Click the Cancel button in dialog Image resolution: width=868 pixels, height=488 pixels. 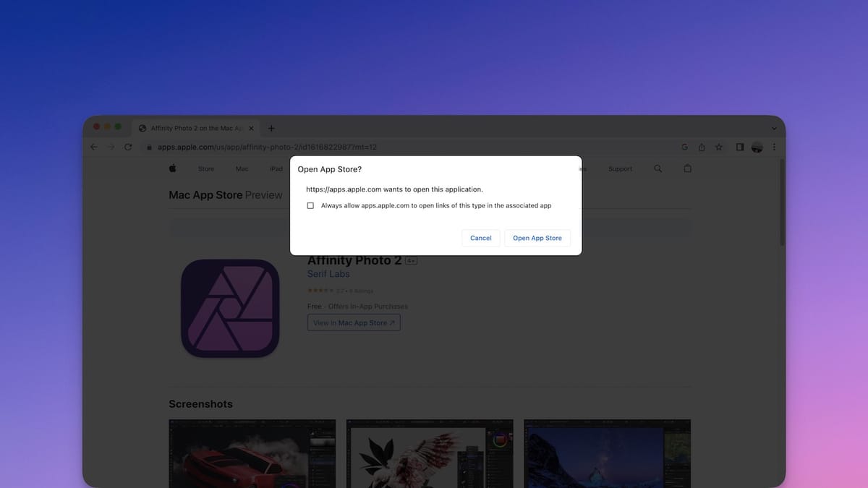[x=480, y=238]
